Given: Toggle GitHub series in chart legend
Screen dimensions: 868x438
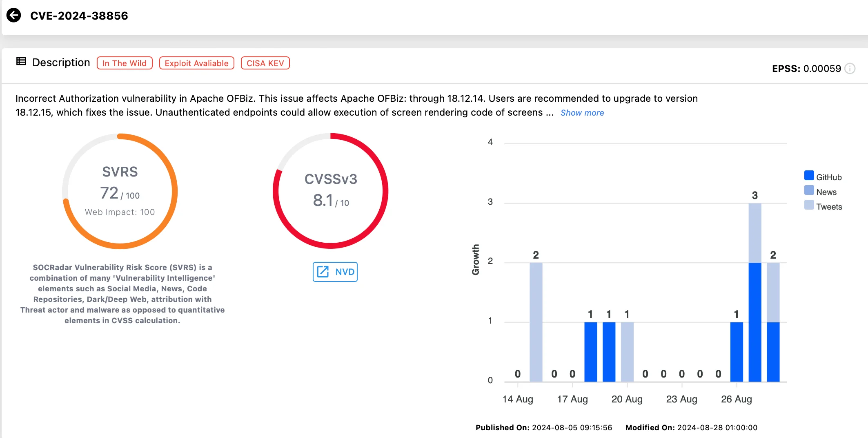Looking at the screenshot, I should coord(823,177).
